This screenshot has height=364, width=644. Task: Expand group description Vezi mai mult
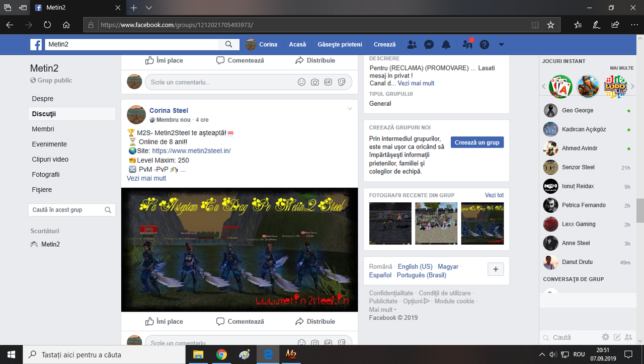pos(416,83)
